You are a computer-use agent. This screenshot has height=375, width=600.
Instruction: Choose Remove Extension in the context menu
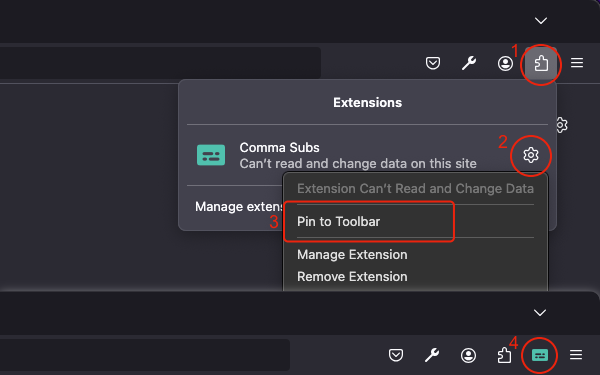coord(352,277)
